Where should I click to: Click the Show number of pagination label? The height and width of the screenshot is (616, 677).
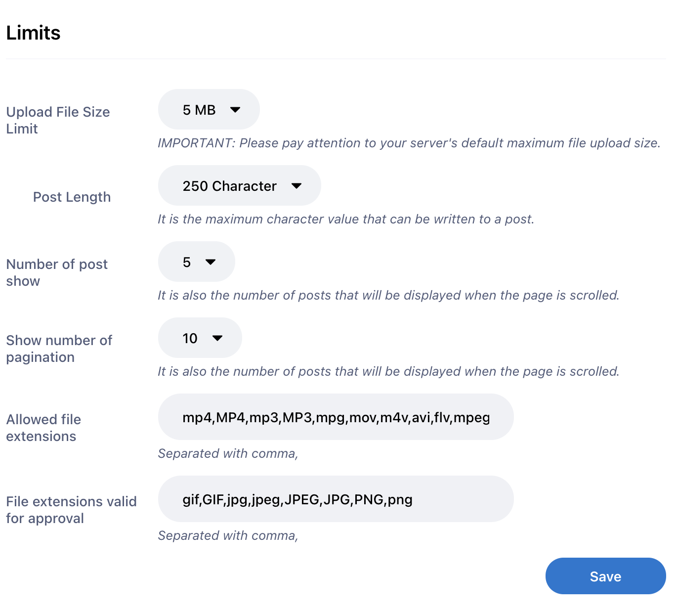click(59, 349)
